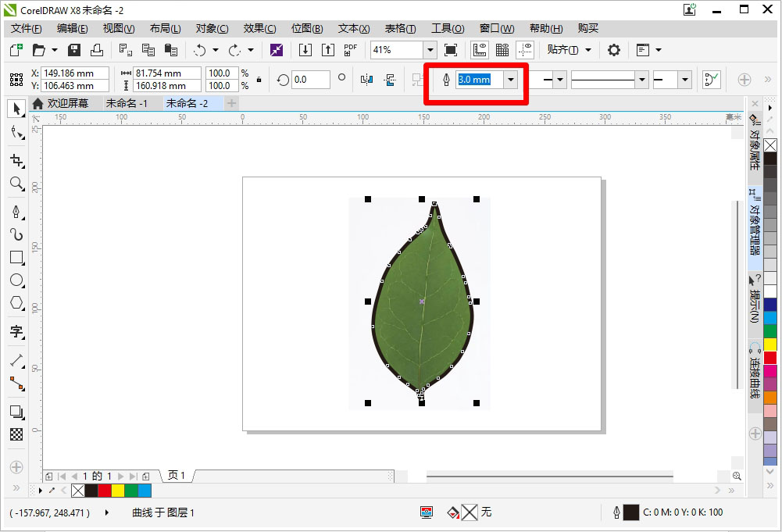Click the Save icon
The image size is (782, 532).
click(74, 50)
